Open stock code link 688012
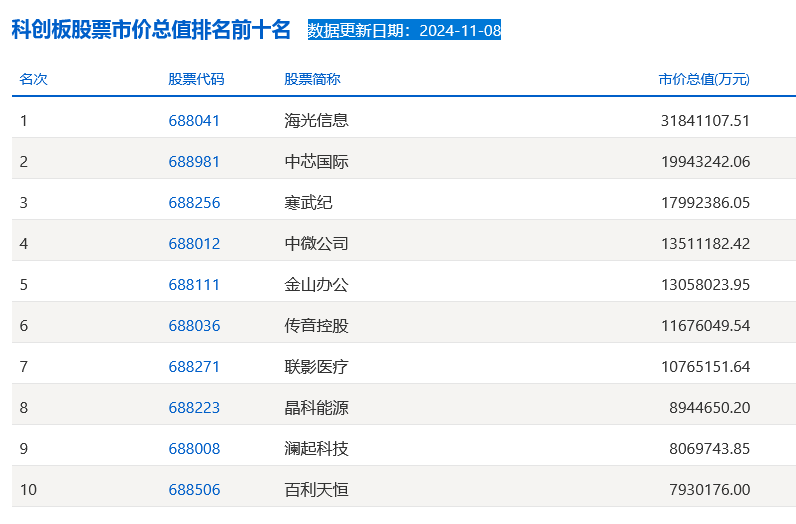This screenshot has width=796, height=524. [194, 244]
